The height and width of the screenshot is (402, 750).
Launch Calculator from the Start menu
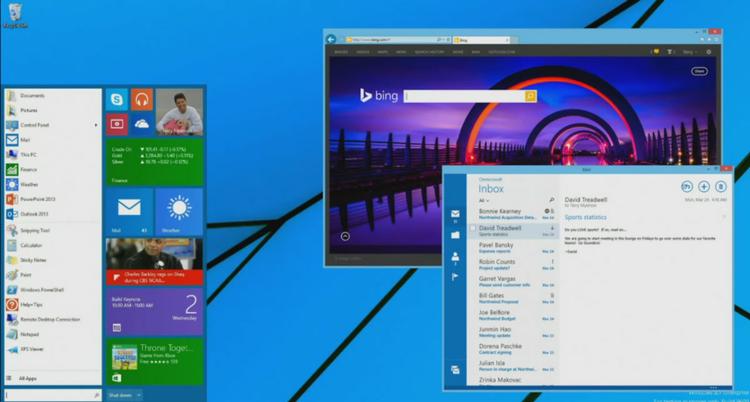coord(53,246)
